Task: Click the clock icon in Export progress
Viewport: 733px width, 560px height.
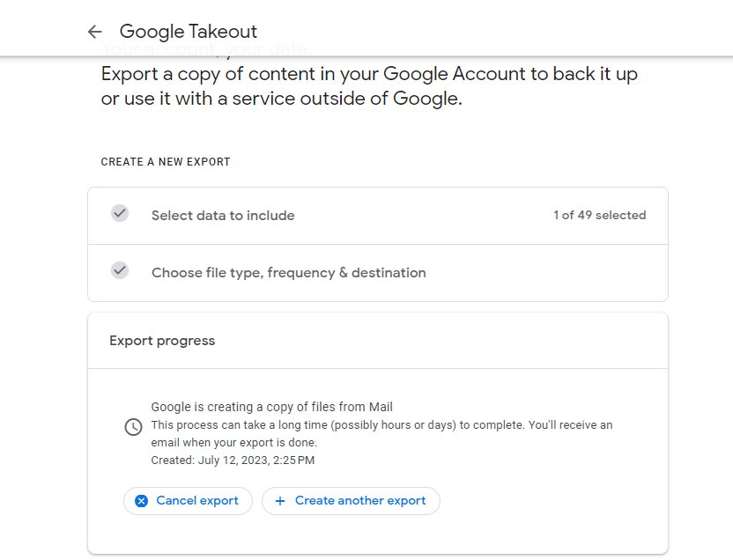Action: click(x=133, y=427)
